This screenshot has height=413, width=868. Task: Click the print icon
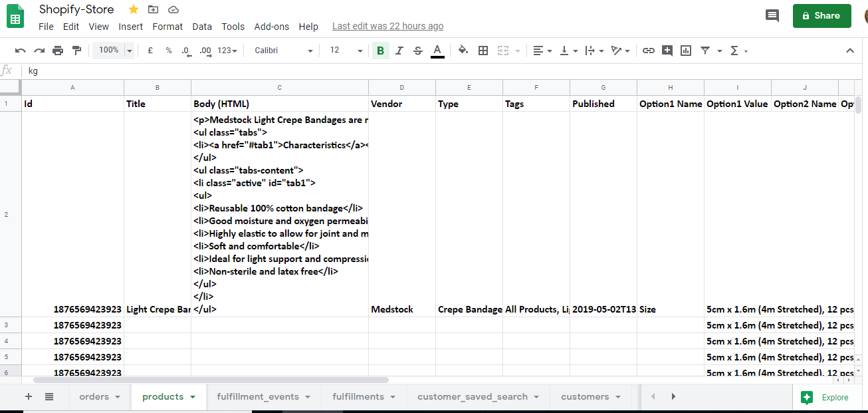pyautogui.click(x=58, y=51)
